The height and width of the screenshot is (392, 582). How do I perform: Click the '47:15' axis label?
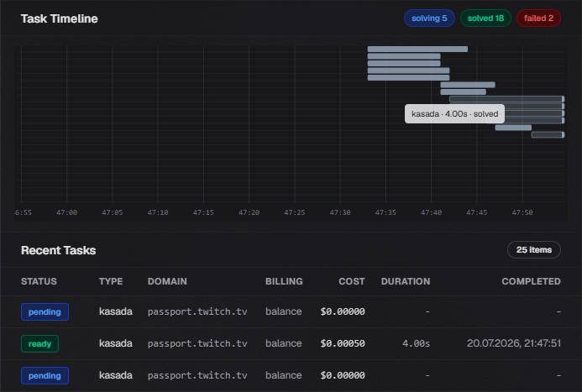click(203, 212)
